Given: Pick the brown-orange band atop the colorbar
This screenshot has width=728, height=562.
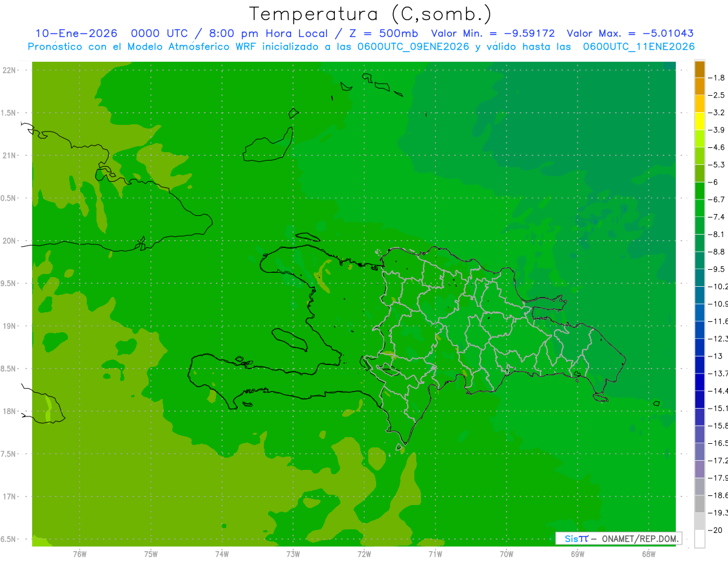Looking at the screenshot, I should pos(699,69).
